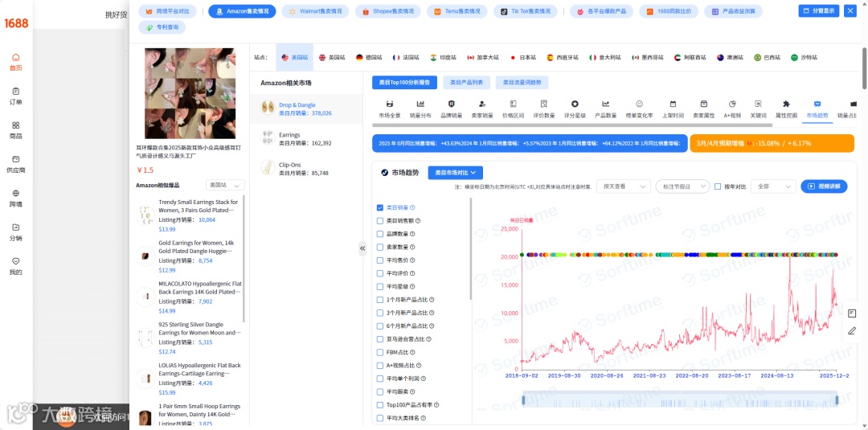Select 日本站 site tab
The image size is (868, 430).
click(x=522, y=57)
